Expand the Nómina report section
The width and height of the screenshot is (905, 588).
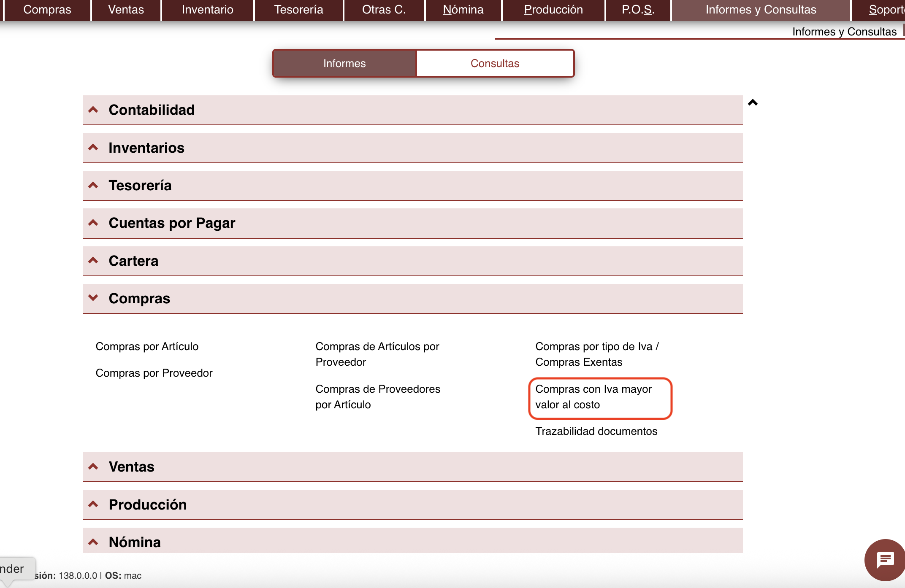coord(134,542)
